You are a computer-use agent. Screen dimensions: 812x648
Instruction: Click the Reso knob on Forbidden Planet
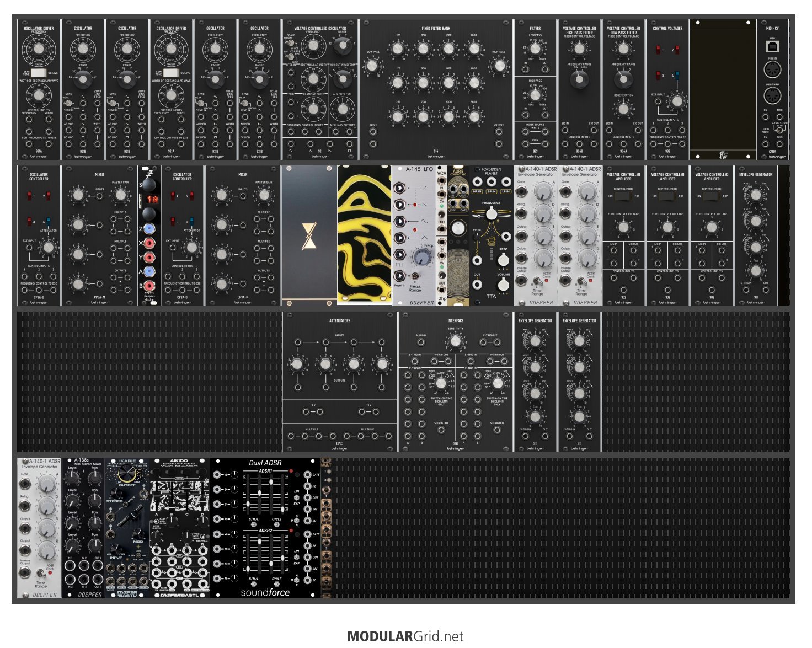coord(503,259)
